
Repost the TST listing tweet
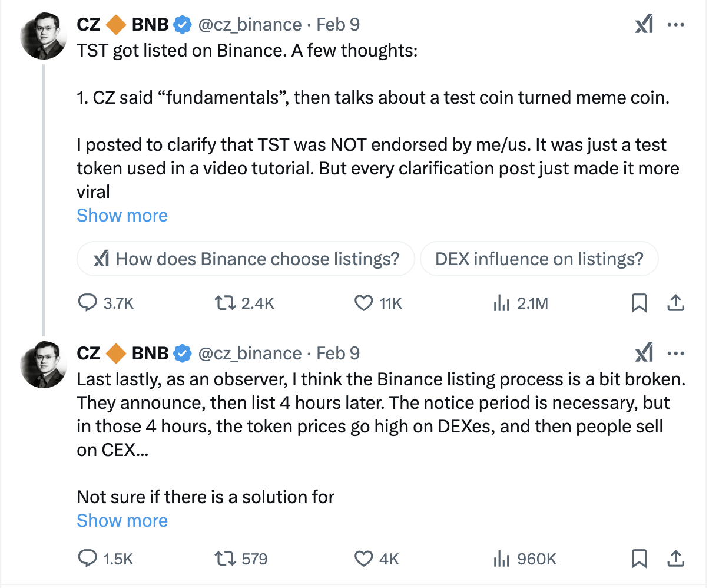[227, 303]
